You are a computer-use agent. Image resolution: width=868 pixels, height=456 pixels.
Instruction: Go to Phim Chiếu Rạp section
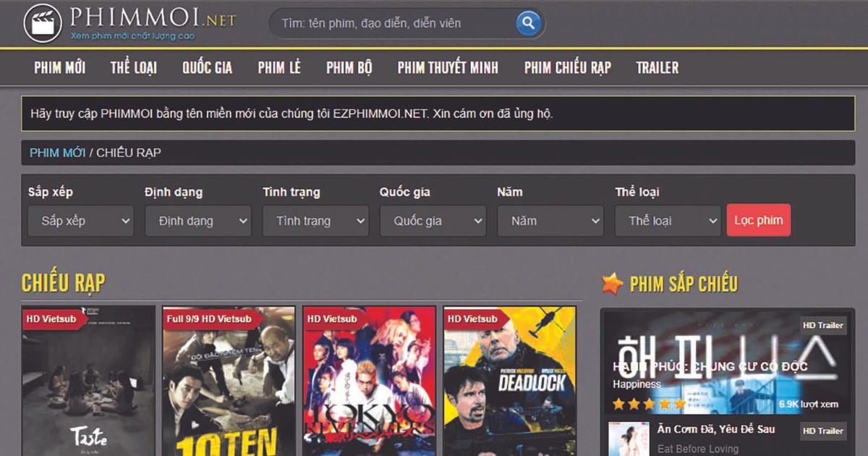coord(568,68)
